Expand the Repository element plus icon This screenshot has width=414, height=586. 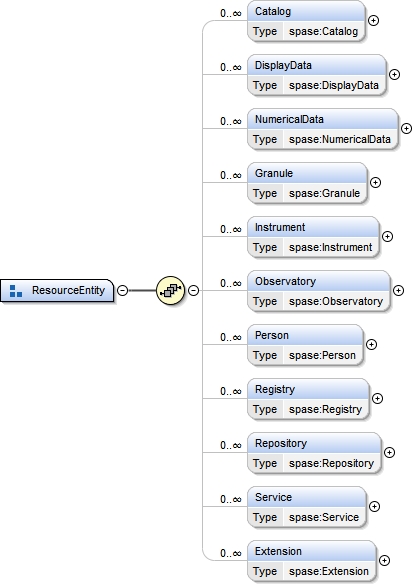pos(389,453)
